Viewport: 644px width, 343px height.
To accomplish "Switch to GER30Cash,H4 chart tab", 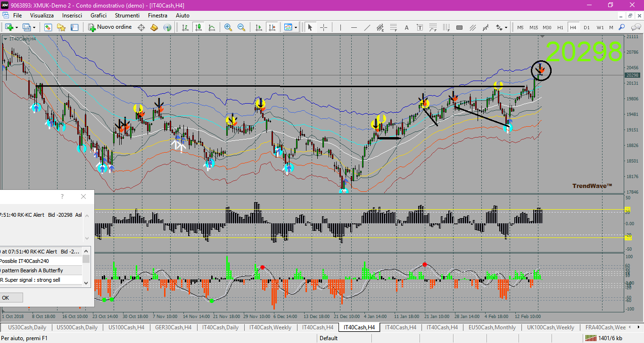I will (173, 327).
